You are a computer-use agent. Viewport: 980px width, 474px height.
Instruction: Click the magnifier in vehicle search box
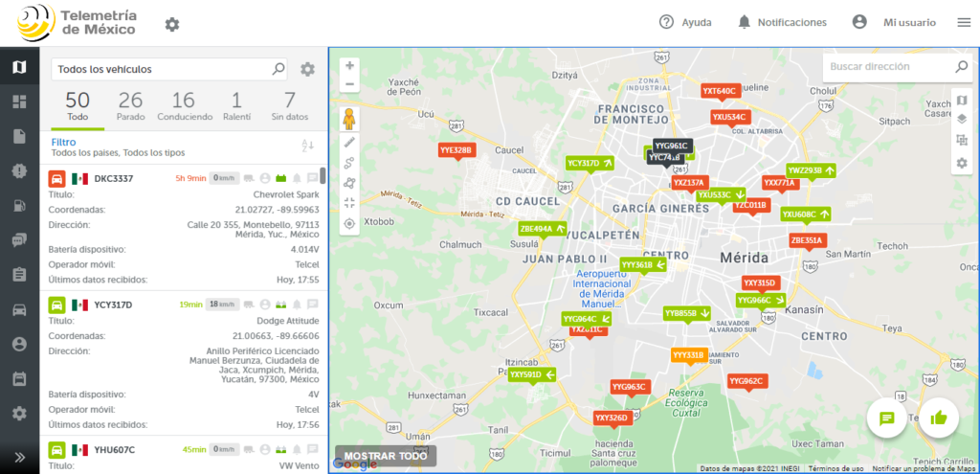[x=278, y=69]
